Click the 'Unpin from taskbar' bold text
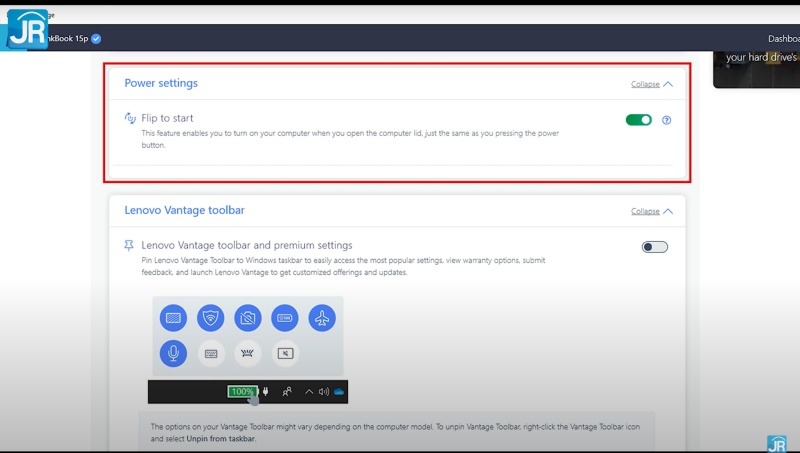 click(220, 439)
